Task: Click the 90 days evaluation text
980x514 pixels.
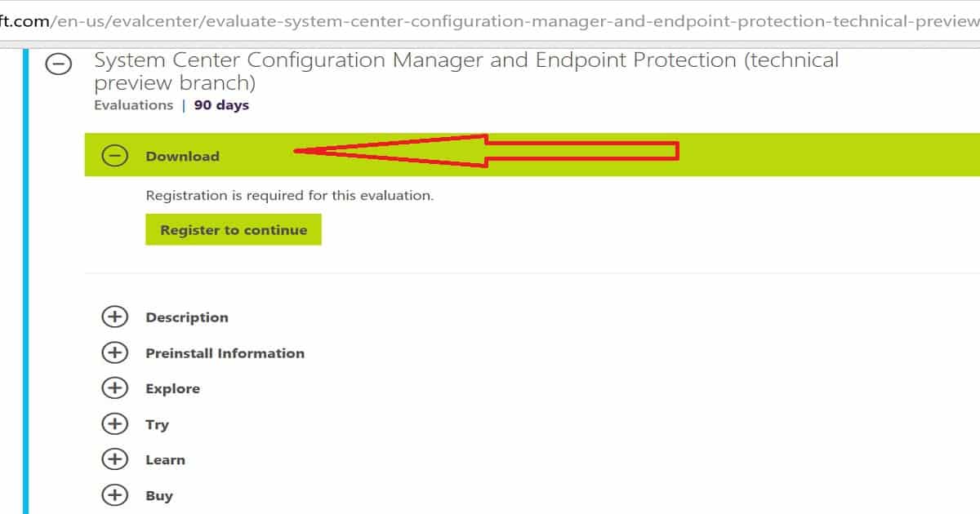Action: (221, 105)
